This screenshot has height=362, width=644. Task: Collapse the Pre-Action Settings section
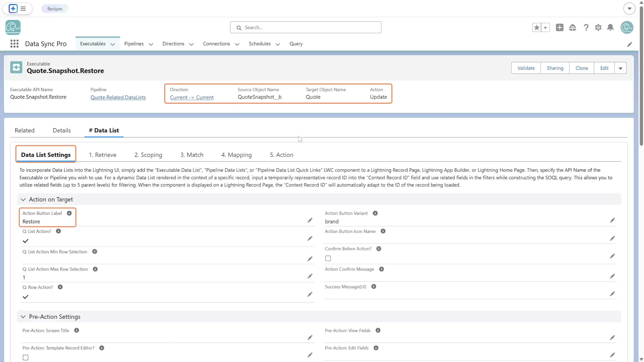point(23,317)
